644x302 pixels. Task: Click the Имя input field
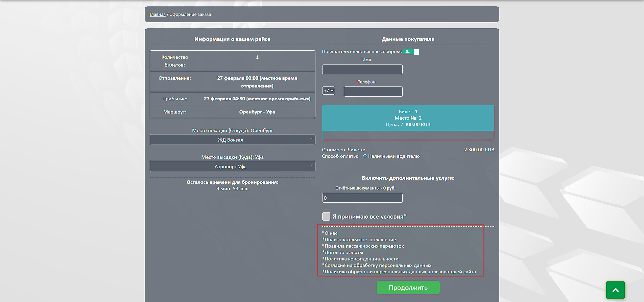362,69
